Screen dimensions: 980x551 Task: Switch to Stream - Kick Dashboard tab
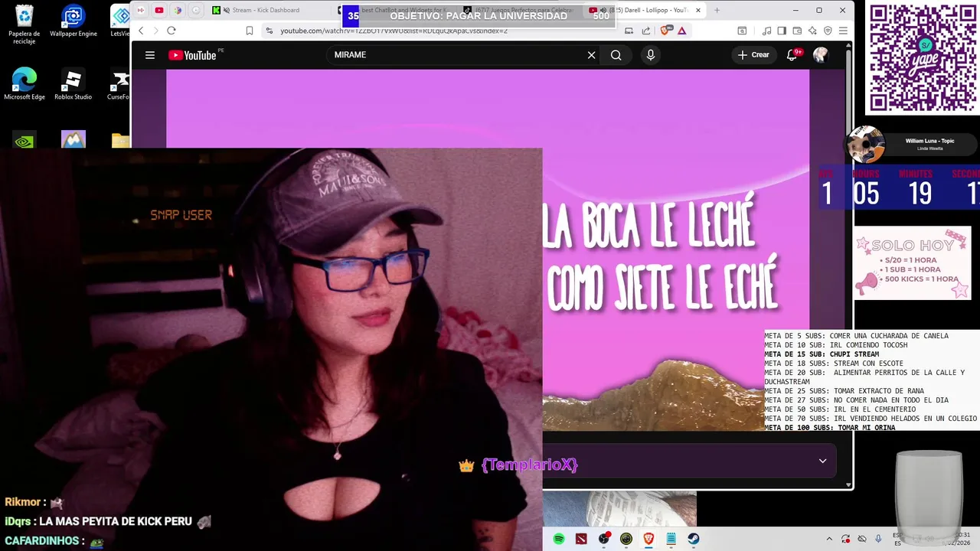coord(266,10)
